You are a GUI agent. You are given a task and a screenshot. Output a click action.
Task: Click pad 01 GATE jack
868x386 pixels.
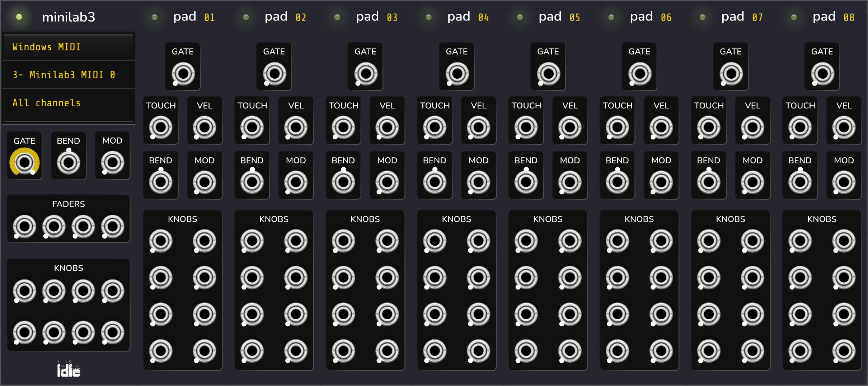point(183,74)
